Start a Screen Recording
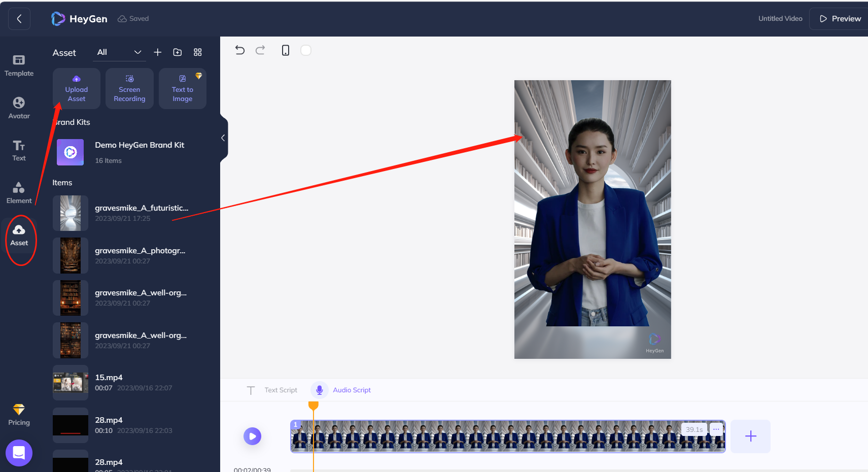The image size is (868, 472). pos(129,88)
